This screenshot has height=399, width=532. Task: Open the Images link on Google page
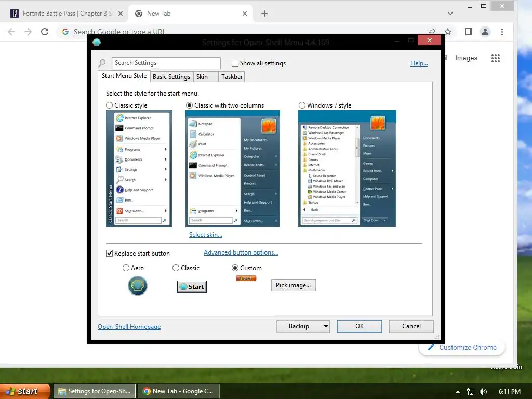click(x=466, y=58)
